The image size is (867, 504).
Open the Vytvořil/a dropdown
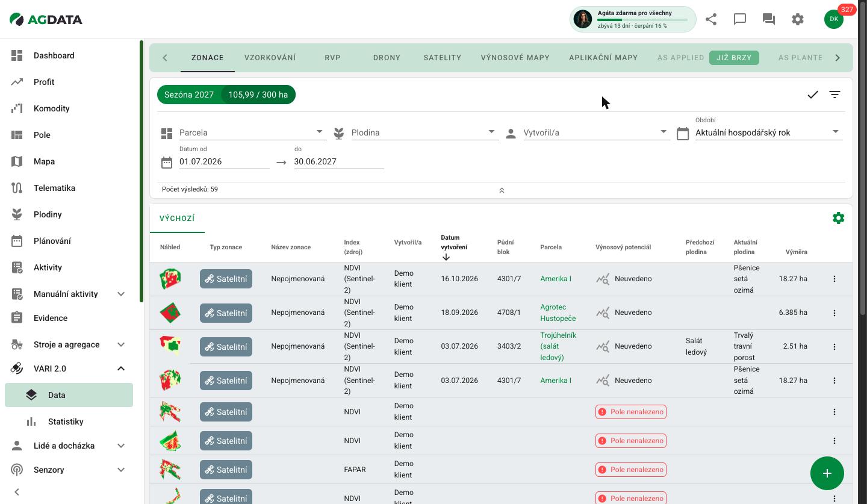[597, 132]
